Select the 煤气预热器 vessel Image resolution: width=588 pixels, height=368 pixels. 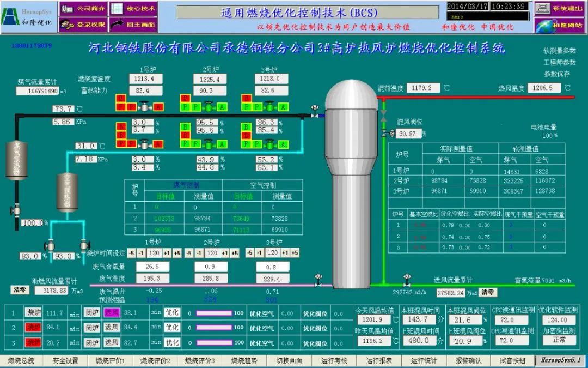click(x=16, y=160)
